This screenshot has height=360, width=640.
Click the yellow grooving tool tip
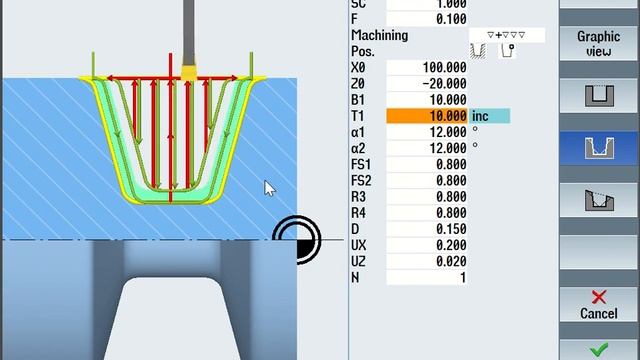(x=189, y=73)
